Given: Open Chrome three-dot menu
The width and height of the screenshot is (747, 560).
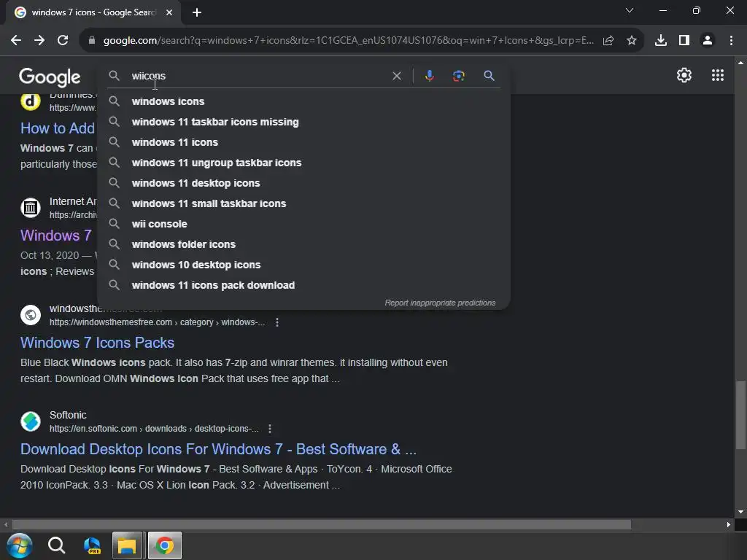Looking at the screenshot, I should point(731,41).
